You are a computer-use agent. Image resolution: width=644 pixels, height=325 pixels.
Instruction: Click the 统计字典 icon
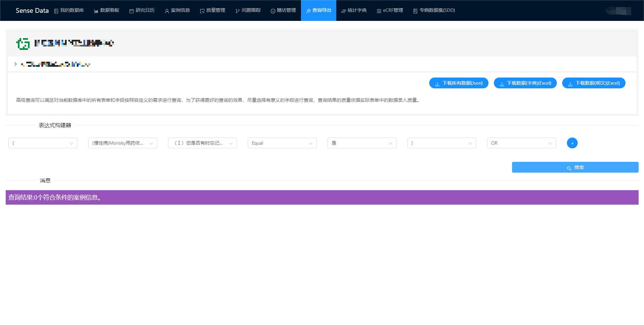344,11
